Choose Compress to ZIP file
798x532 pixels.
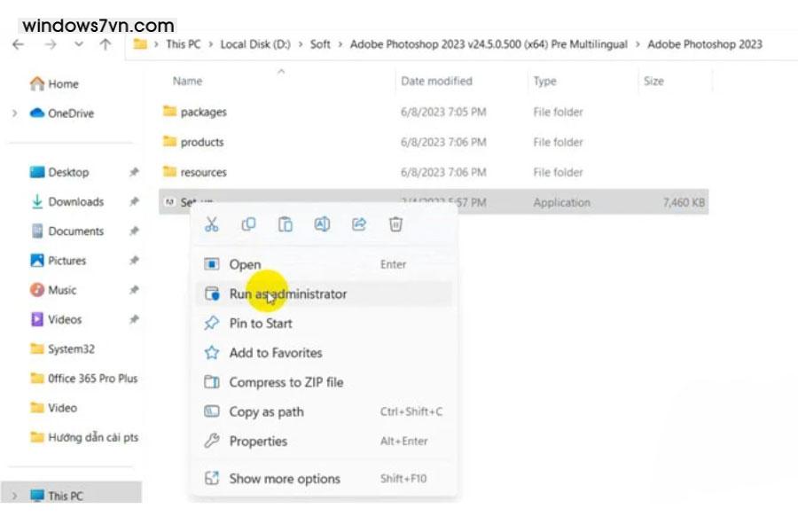286,383
